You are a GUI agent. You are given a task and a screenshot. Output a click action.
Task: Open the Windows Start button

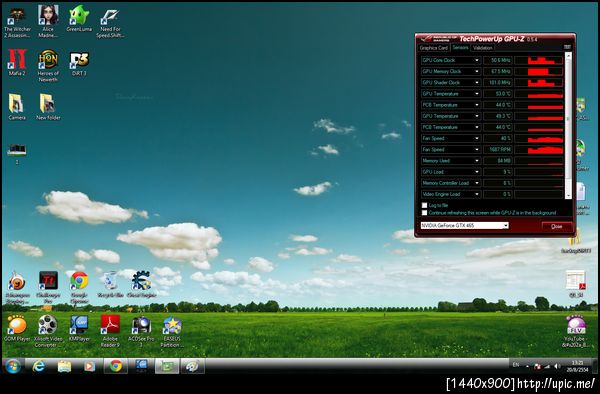13,366
